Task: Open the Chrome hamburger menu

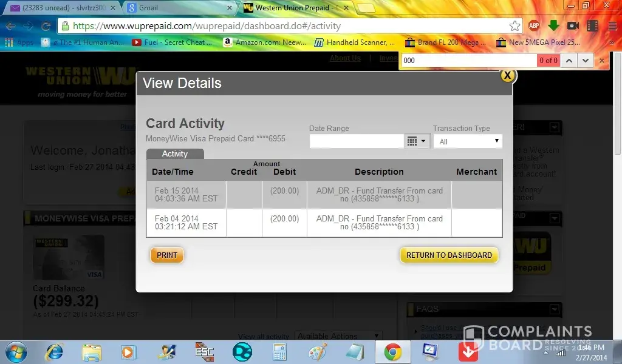Action: click(x=612, y=26)
